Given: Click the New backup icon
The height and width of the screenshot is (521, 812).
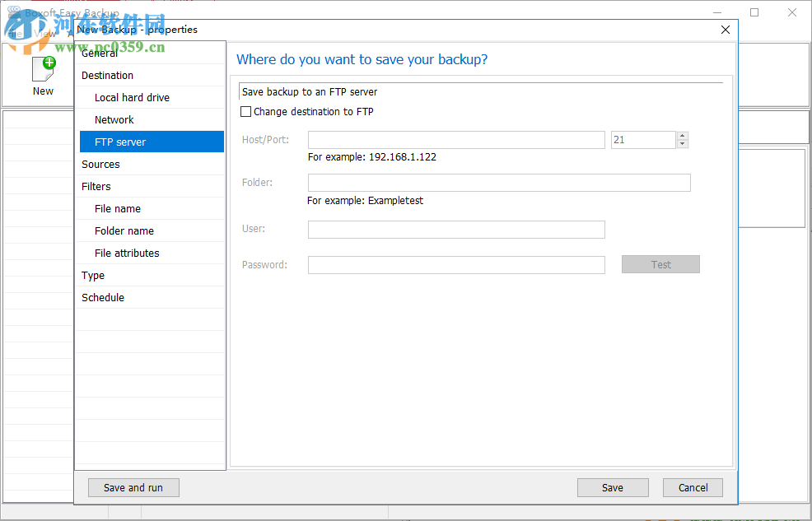Looking at the screenshot, I should (42, 70).
